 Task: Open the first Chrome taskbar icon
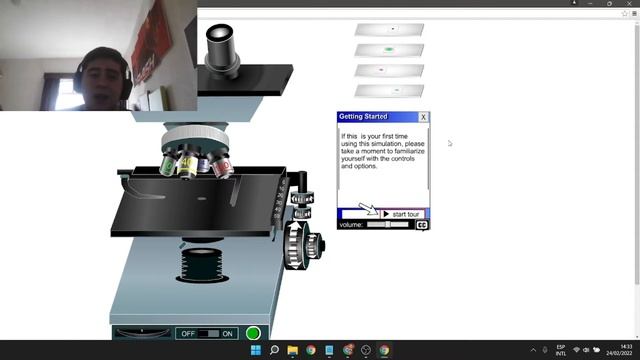click(x=311, y=350)
